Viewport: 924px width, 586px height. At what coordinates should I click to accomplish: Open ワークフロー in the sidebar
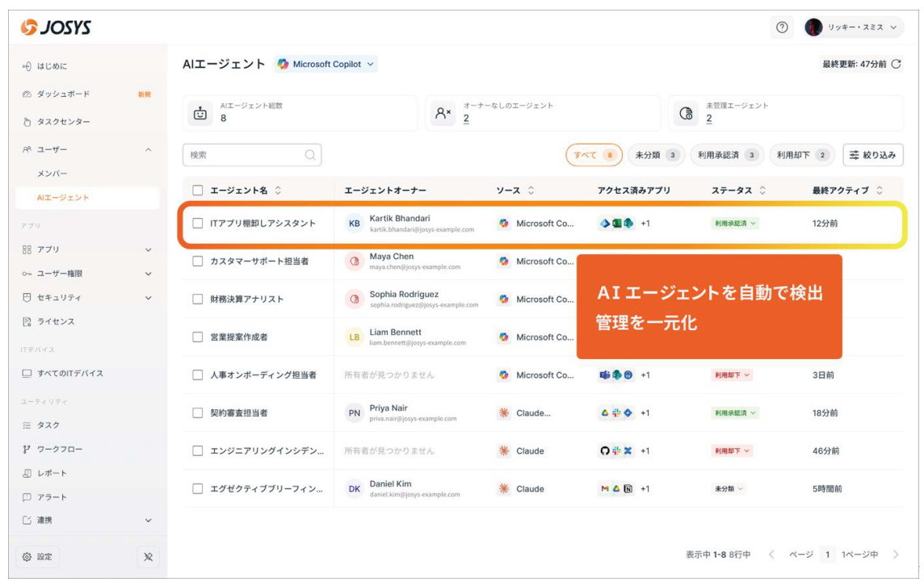(x=60, y=450)
